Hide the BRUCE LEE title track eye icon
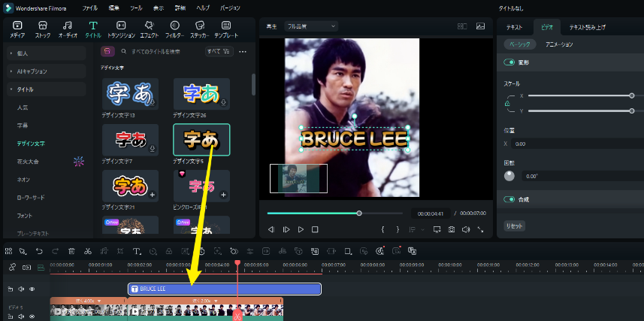644x321 pixels. point(32,289)
